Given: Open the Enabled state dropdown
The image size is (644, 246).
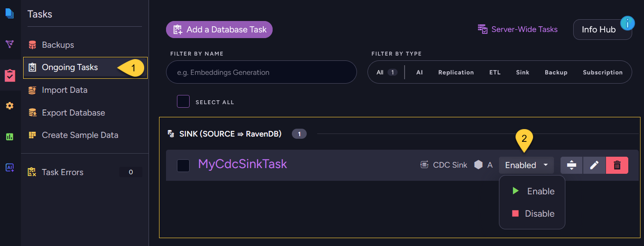Looking at the screenshot, I should 526,165.
